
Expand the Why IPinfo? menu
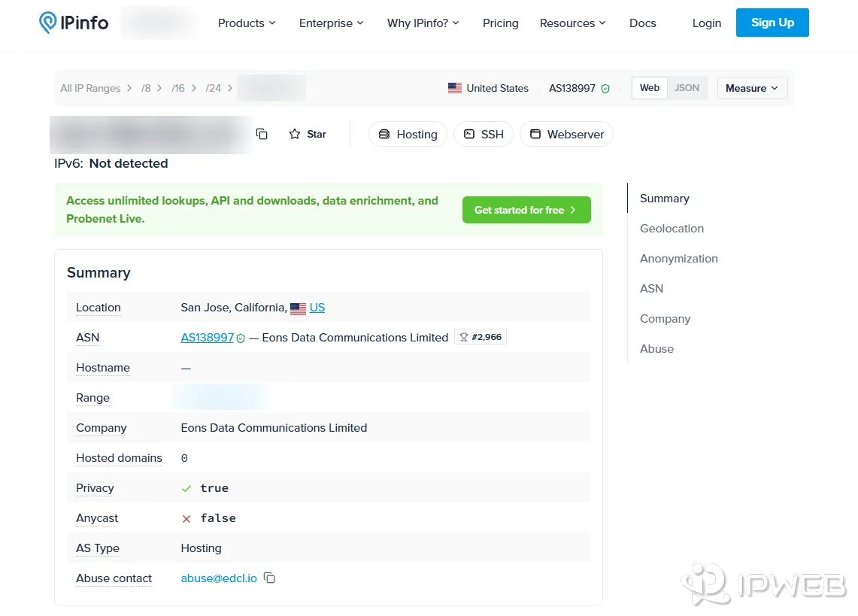(423, 23)
